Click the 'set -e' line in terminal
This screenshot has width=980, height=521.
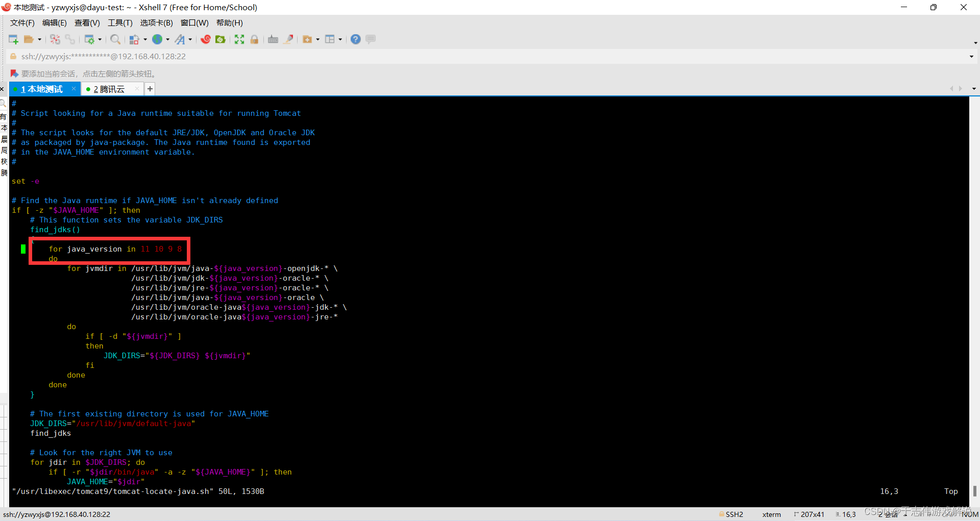[26, 181]
